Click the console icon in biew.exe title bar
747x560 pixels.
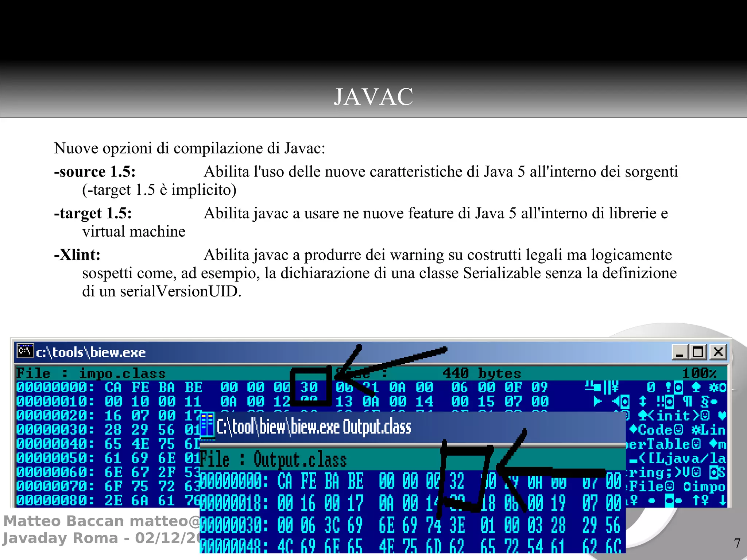pyautogui.click(x=25, y=351)
